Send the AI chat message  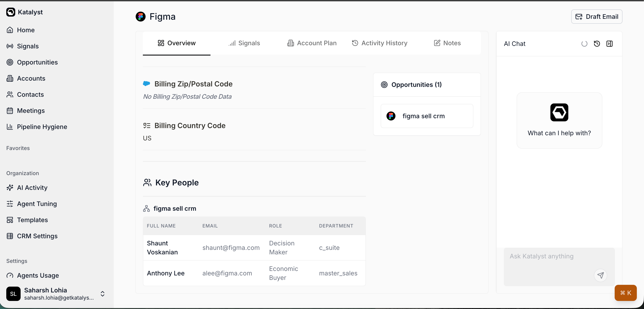[600, 275]
